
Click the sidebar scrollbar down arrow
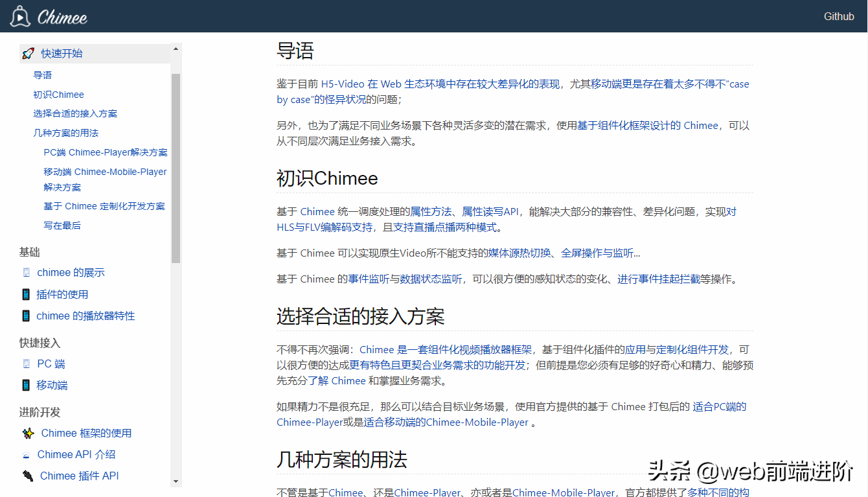click(x=176, y=482)
